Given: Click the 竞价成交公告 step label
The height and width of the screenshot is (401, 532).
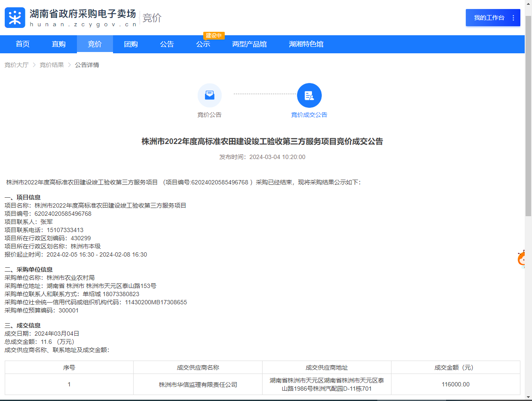Looking at the screenshot, I should 309,115.
